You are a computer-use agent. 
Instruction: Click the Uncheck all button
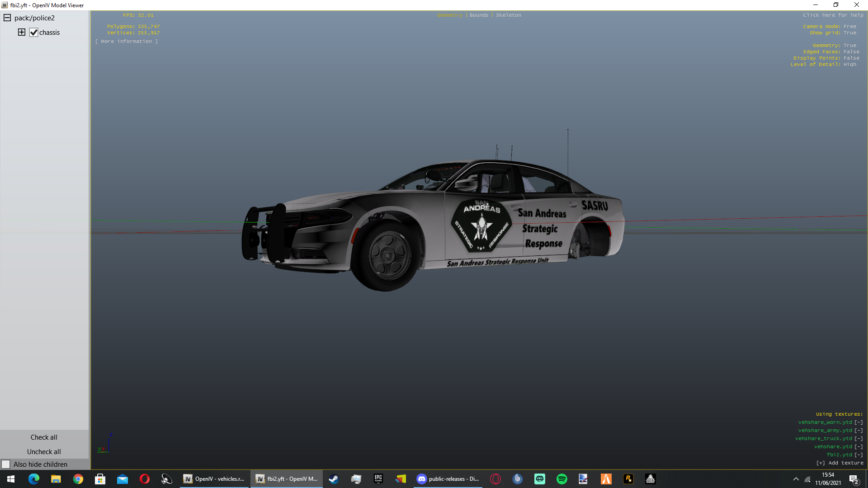click(44, 451)
